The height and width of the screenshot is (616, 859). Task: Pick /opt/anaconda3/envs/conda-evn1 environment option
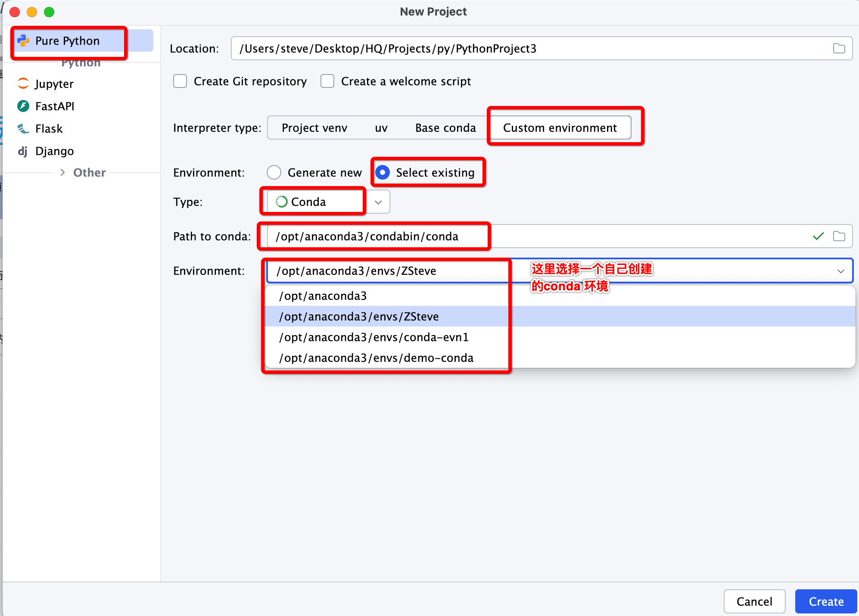tap(373, 337)
